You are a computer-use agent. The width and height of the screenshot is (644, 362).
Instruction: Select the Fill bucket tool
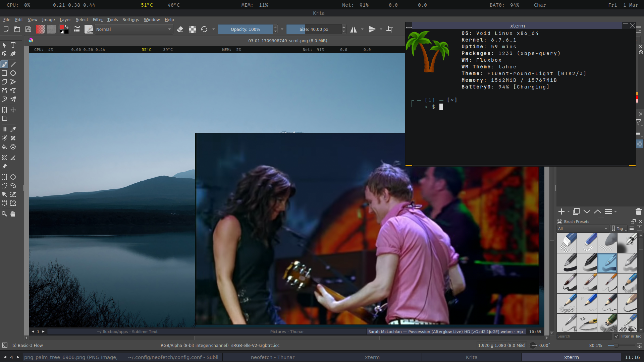[x=4, y=147]
